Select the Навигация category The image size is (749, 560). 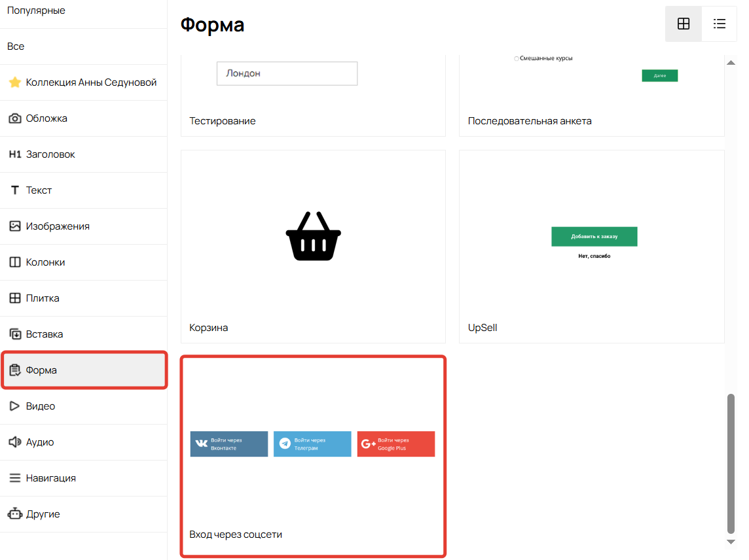[51, 478]
